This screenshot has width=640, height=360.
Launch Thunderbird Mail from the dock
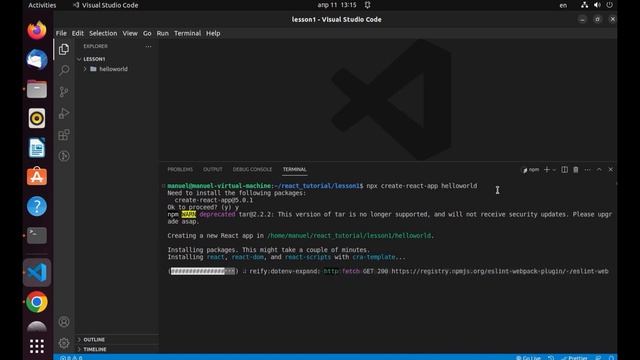[37, 60]
